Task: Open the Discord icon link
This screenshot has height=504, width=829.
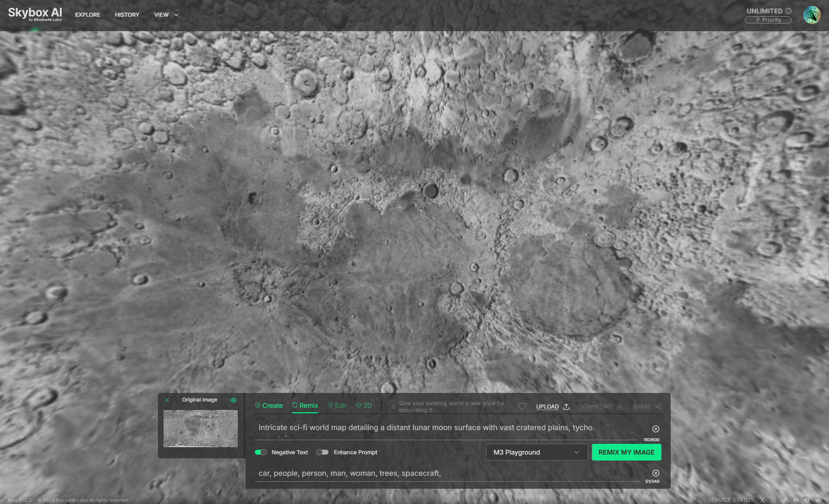Action: (796, 500)
